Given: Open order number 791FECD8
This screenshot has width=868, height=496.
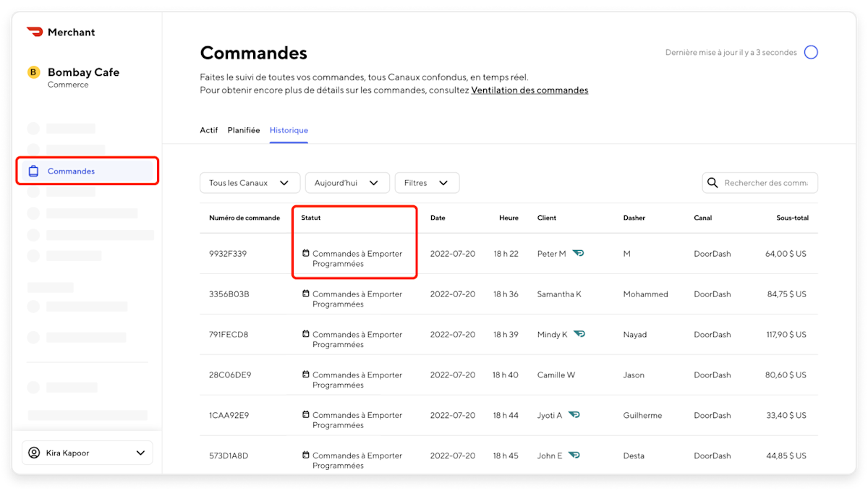Looking at the screenshot, I should coord(229,335).
